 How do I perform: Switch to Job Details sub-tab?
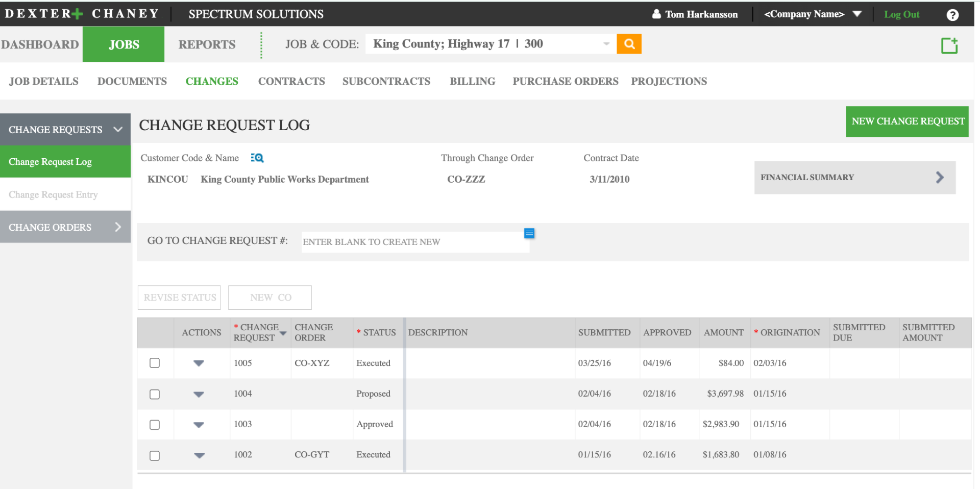tap(44, 81)
